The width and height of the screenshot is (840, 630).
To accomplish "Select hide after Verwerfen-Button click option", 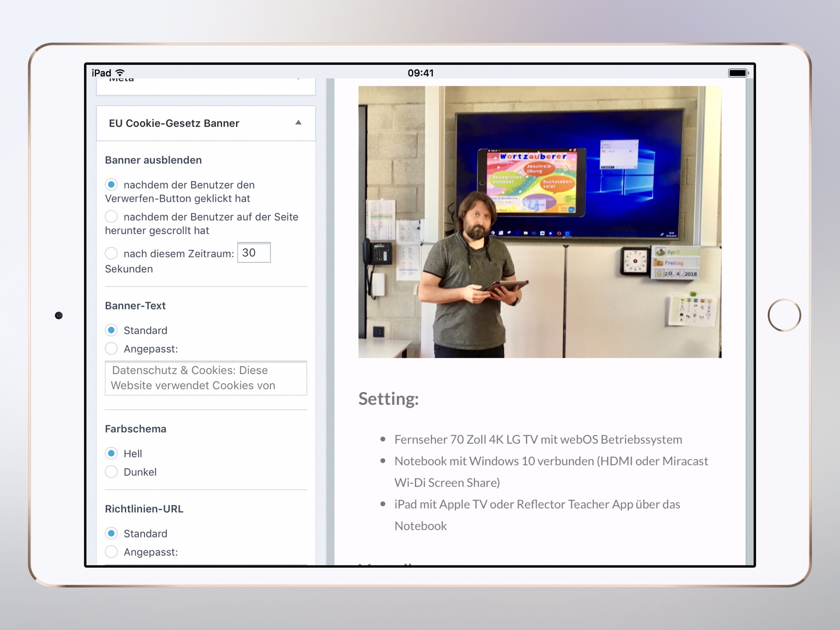I will [x=111, y=185].
